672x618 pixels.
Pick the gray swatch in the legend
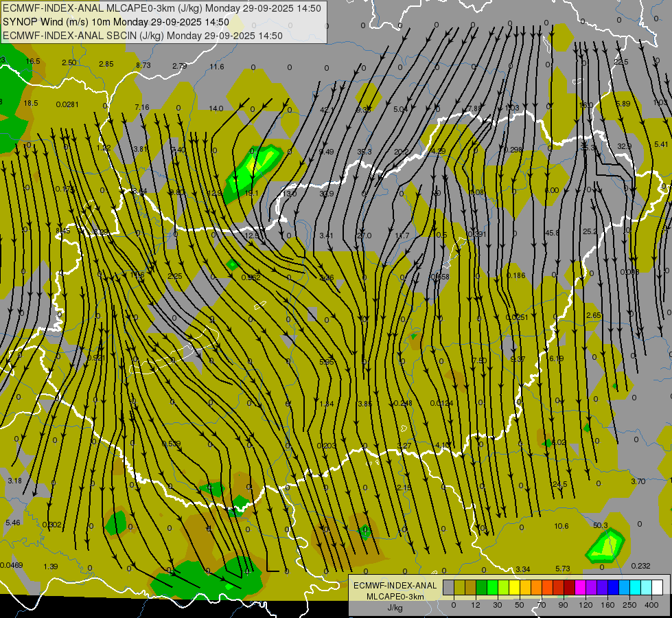448,587
